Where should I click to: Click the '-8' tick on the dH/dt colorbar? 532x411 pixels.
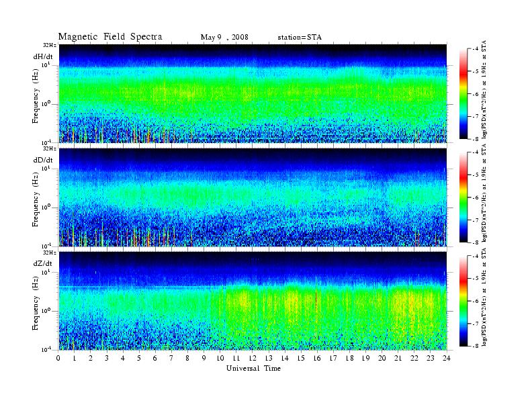(x=476, y=138)
